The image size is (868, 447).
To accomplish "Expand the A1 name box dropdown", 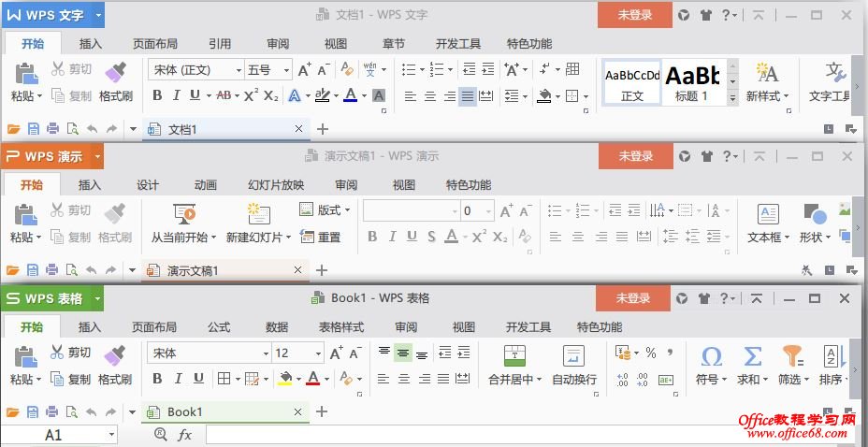I will click(111, 435).
